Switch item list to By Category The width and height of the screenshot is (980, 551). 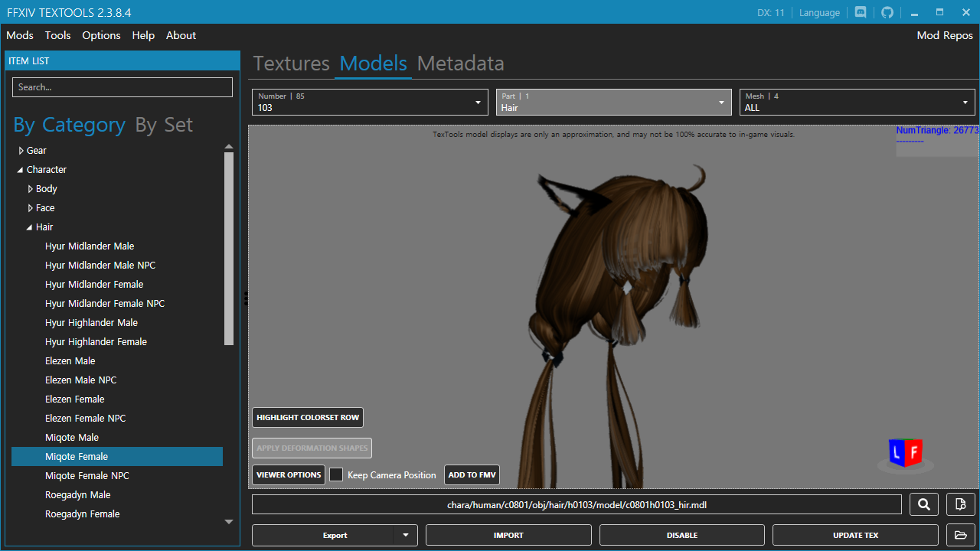coord(69,125)
